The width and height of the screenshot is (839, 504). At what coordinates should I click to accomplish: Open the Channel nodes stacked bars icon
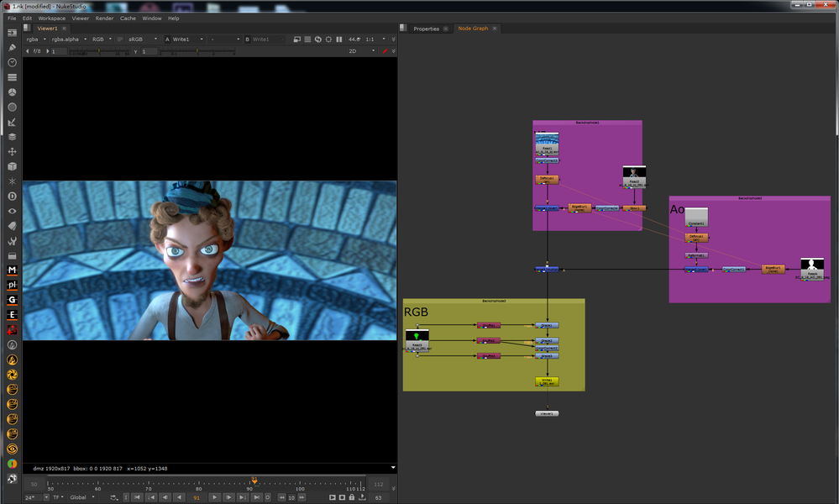[12, 77]
